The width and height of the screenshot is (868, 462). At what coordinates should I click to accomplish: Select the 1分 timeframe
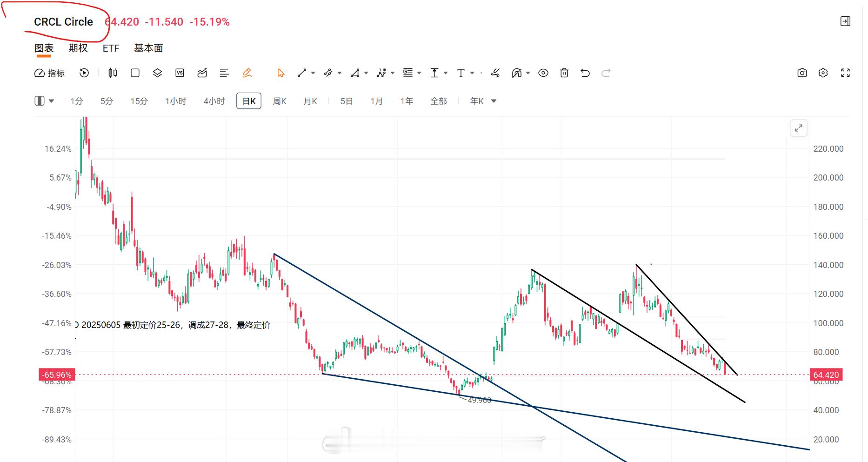pos(77,101)
